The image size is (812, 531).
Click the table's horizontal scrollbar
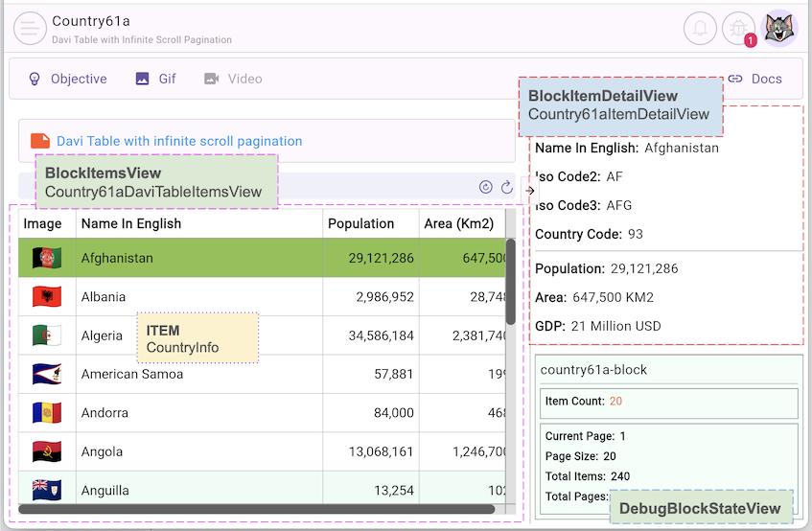259,509
